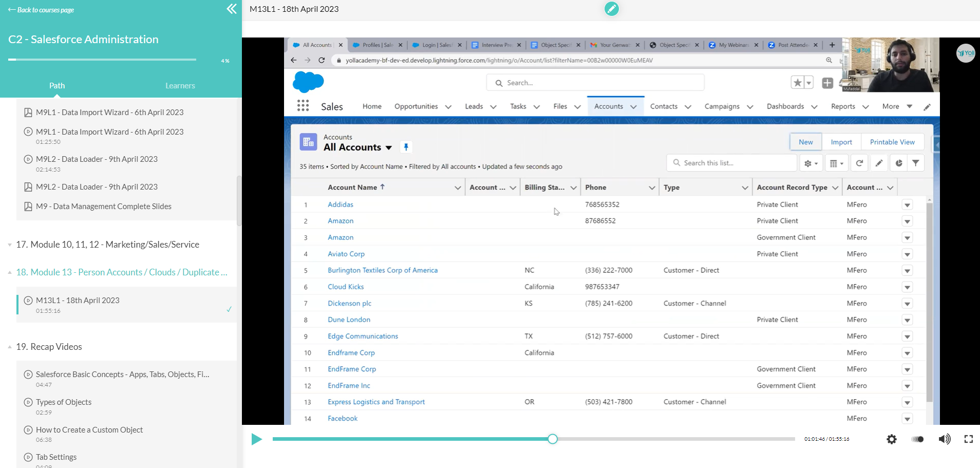Viewport: 980px width, 468px height.
Task: Click the Accounts object icon
Action: click(309, 142)
